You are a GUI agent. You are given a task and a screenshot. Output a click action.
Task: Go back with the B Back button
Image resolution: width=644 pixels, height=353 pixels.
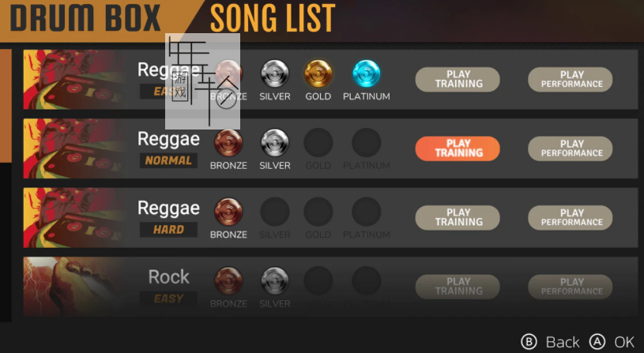point(550,342)
